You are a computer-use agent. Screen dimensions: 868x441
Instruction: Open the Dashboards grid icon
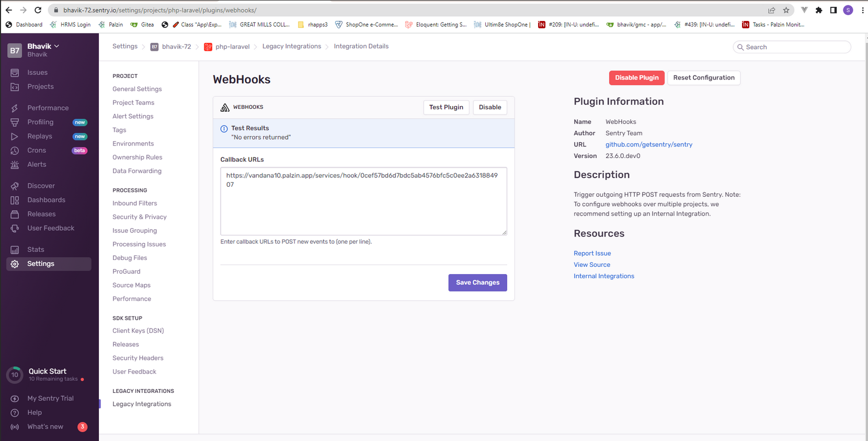(x=15, y=200)
